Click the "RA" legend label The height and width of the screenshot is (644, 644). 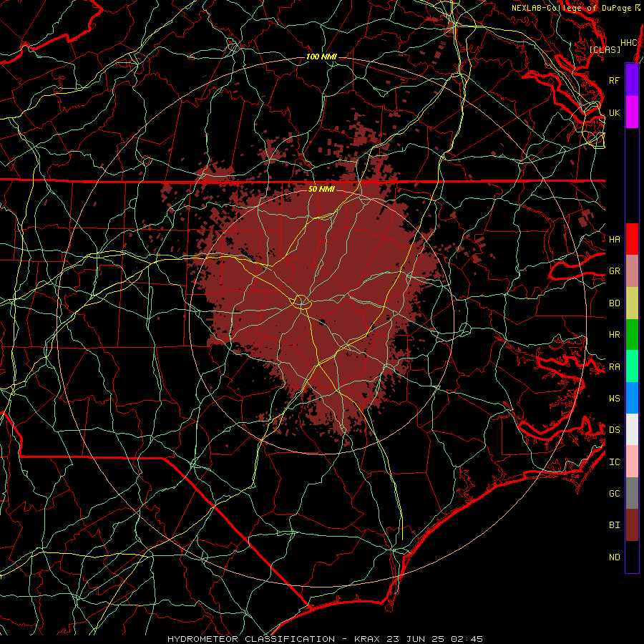[615, 367]
